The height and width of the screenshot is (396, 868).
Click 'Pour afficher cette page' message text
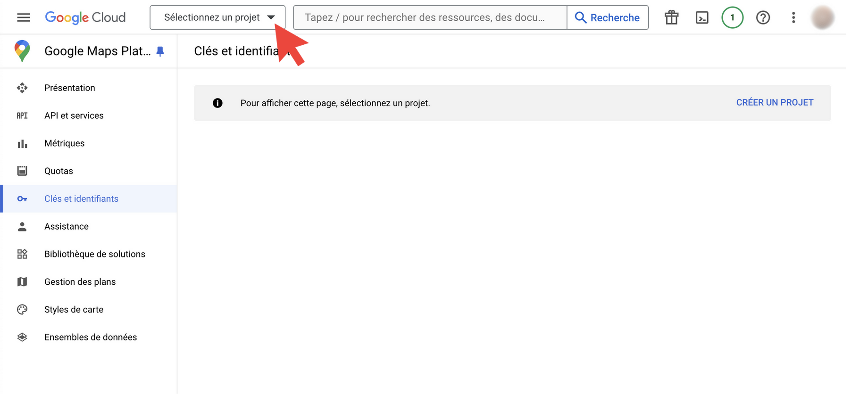(335, 103)
